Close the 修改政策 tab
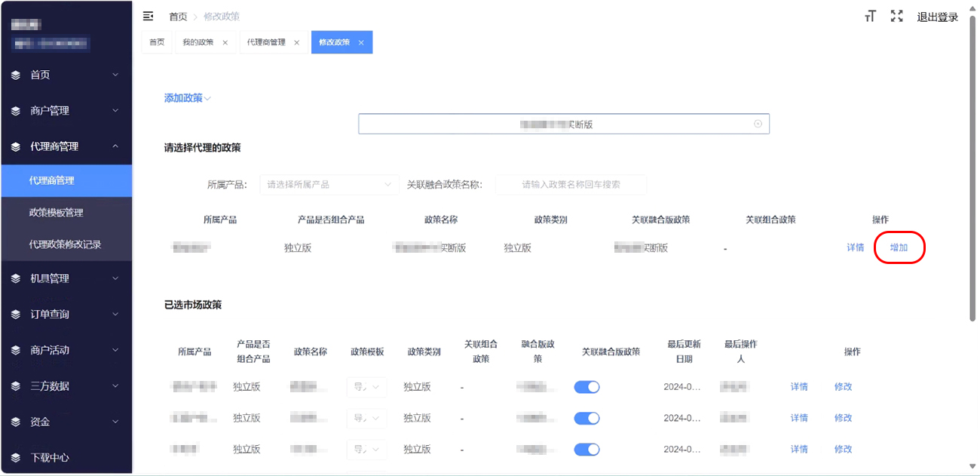Image resolution: width=980 pixels, height=476 pixels. coord(361,43)
